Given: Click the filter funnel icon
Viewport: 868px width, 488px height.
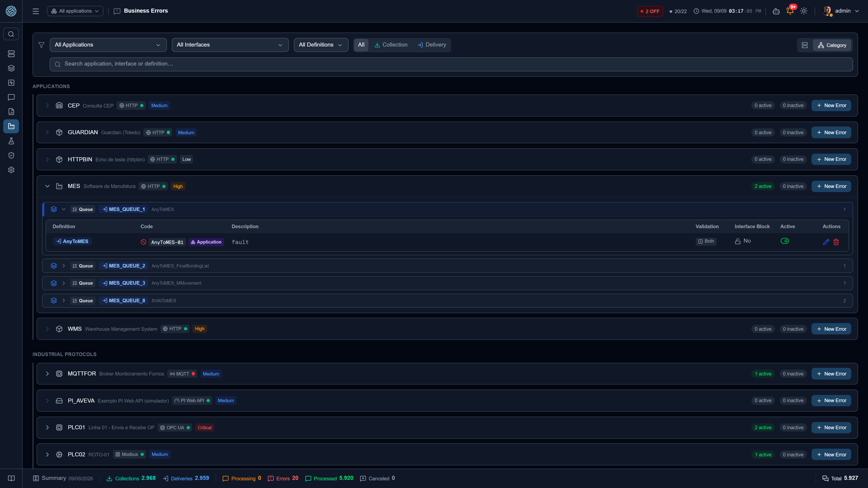Looking at the screenshot, I should (x=41, y=45).
